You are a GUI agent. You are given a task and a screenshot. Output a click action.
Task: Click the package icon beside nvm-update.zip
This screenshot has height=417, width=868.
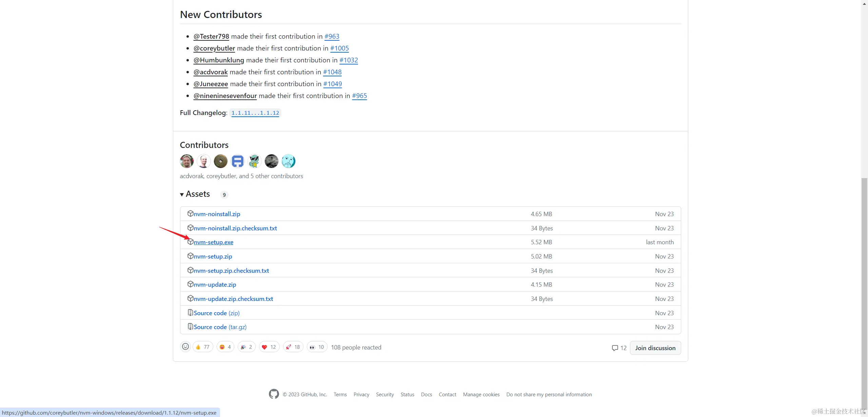[x=190, y=284]
